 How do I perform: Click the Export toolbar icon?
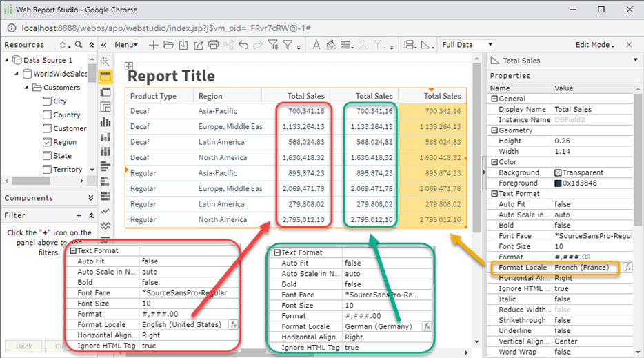coord(199,45)
